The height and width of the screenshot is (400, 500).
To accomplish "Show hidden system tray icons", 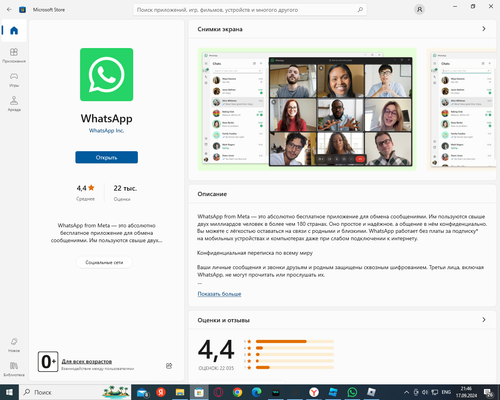I will (406, 392).
